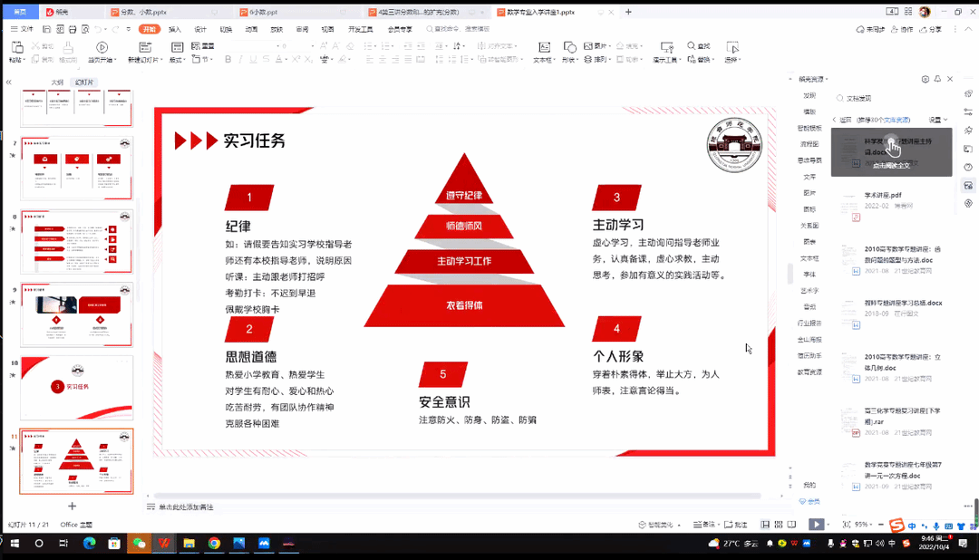Viewport: 979px width, 560px height.
Task: Start slideshow with 当页开始 play icon
Action: tap(102, 46)
